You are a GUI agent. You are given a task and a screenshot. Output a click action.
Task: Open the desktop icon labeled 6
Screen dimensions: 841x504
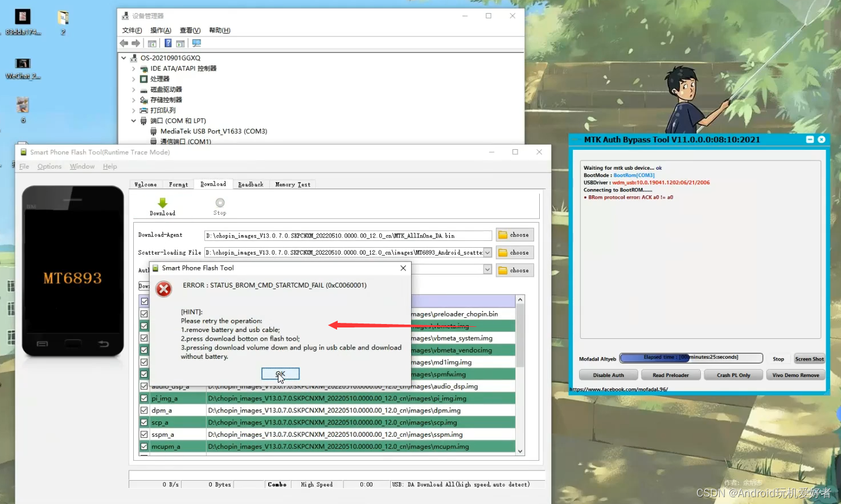(23, 109)
